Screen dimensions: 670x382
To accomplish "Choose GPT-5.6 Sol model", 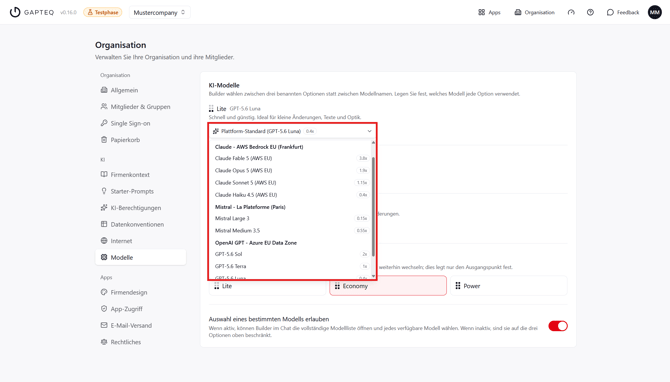I will point(291,254).
